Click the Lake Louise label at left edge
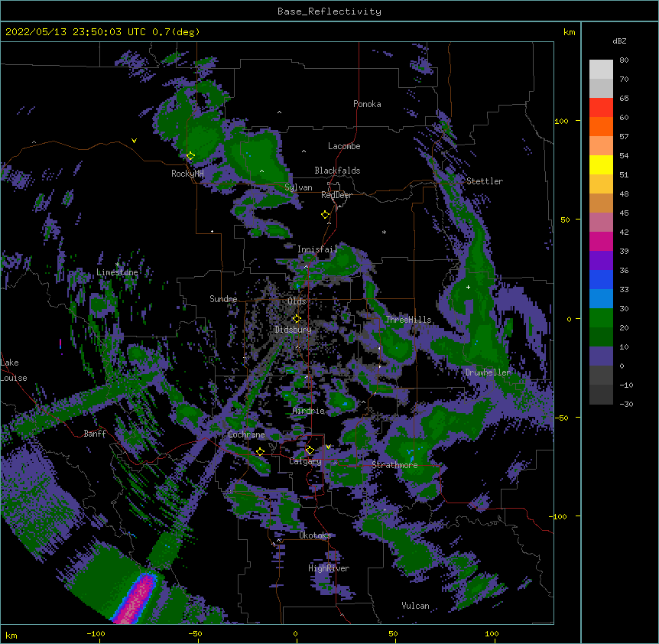This screenshot has height=644, width=659. pos(14,370)
